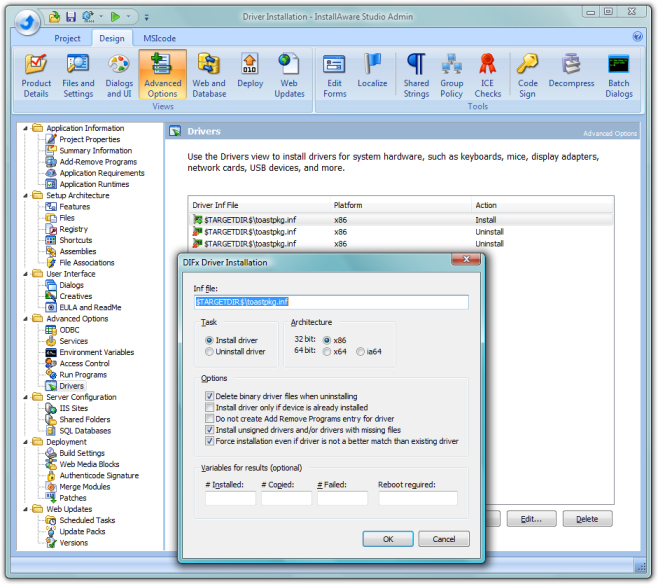Open Services in the tree
Screen dimensions: 658x584
73,341
